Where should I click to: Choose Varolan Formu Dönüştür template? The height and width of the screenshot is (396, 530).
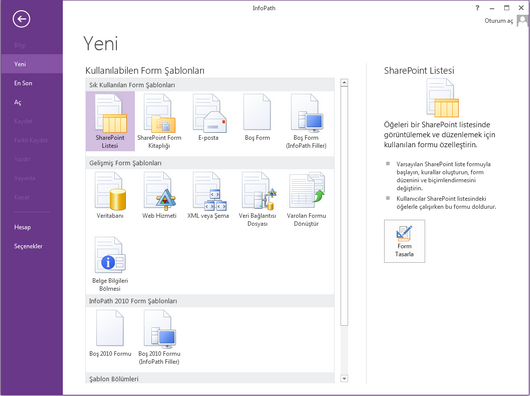pyautogui.click(x=306, y=199)
